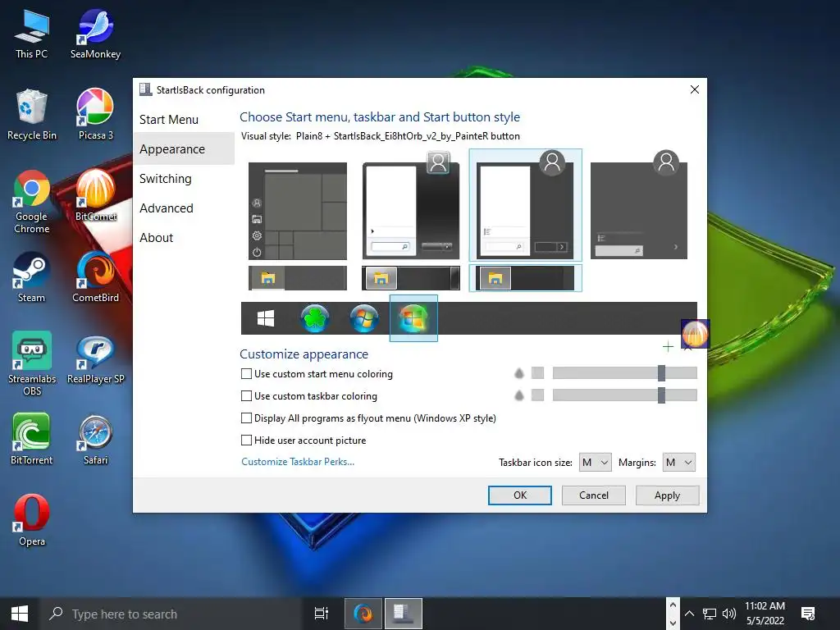Click StartIsBack taskbar window button
This screenshot has width=840, height=630.
click(403, 614)
